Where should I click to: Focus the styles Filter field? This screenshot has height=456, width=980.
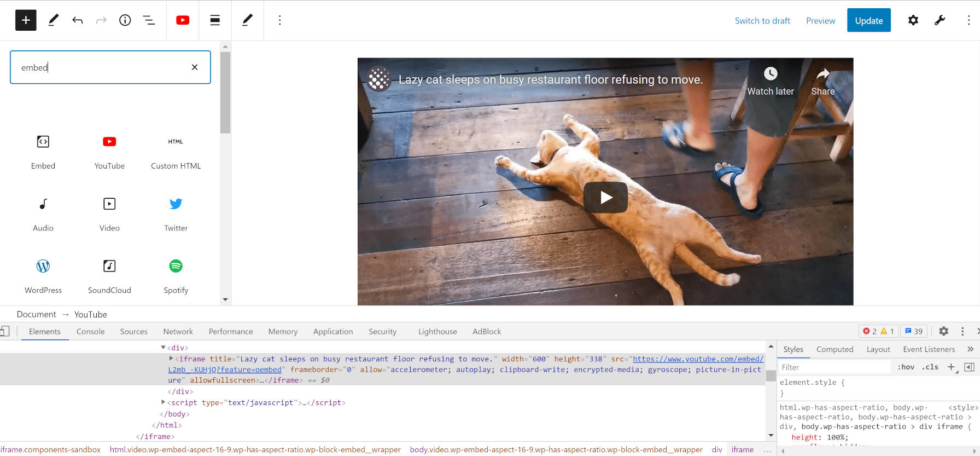pos(835,367)
